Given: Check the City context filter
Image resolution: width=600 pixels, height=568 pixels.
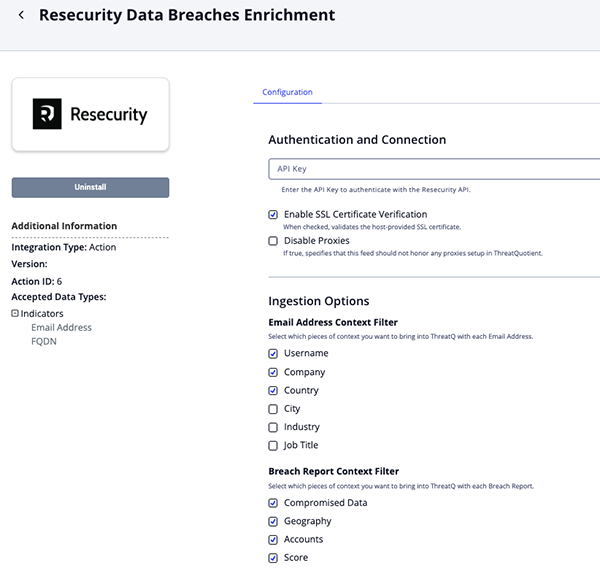Looking at the screenshot, I should coord(273,409).
